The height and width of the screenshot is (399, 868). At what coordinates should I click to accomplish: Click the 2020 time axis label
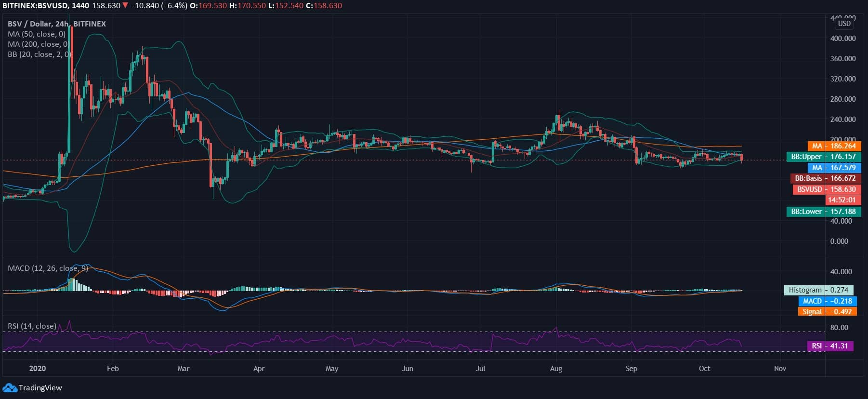[x=38, y=369]
